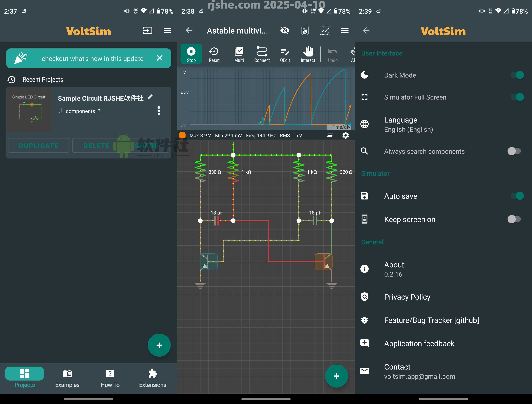
Task: Click the Recent Projects history icon
Action: point(11,80)
